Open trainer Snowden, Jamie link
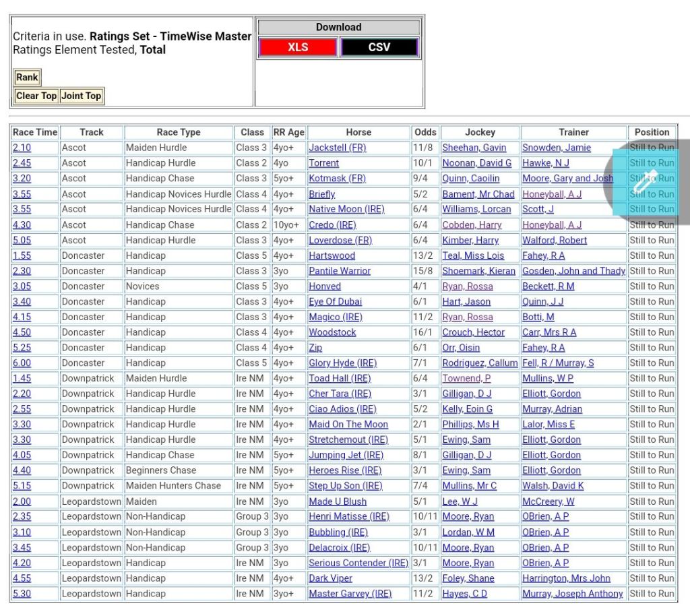The height and width of the screenshot is (616, 690). tap(556, 148)
